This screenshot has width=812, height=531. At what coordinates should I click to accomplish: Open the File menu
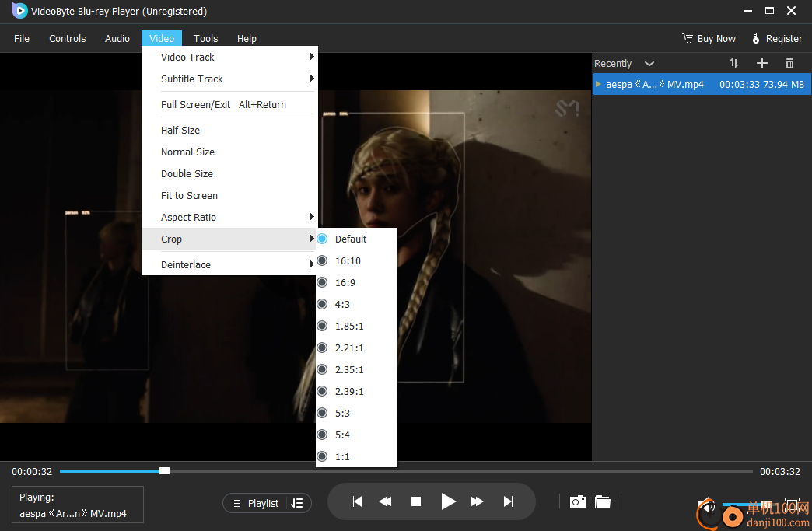tap(22, 38)
